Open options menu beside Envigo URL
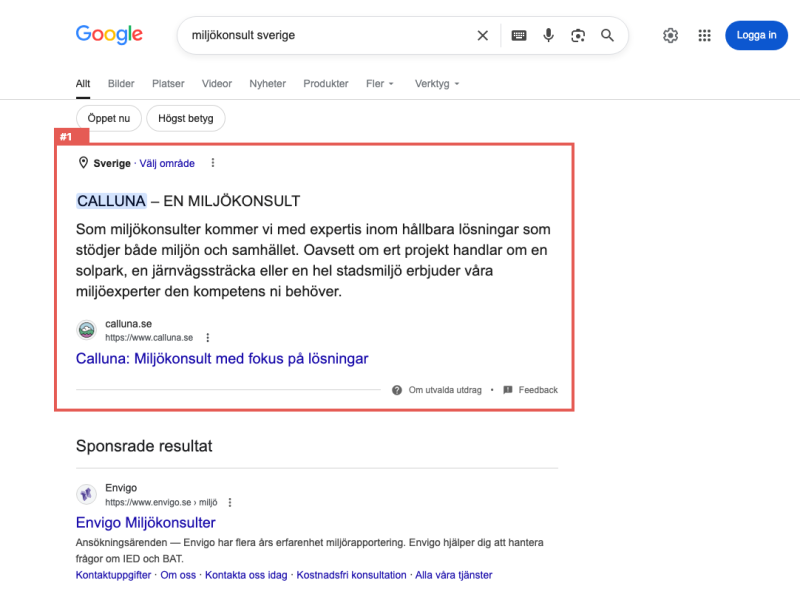800x600 pixels. (x=230, y=503)
